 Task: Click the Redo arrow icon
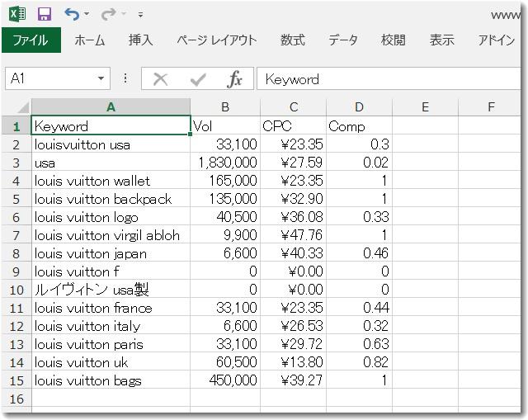coord(108,14)
